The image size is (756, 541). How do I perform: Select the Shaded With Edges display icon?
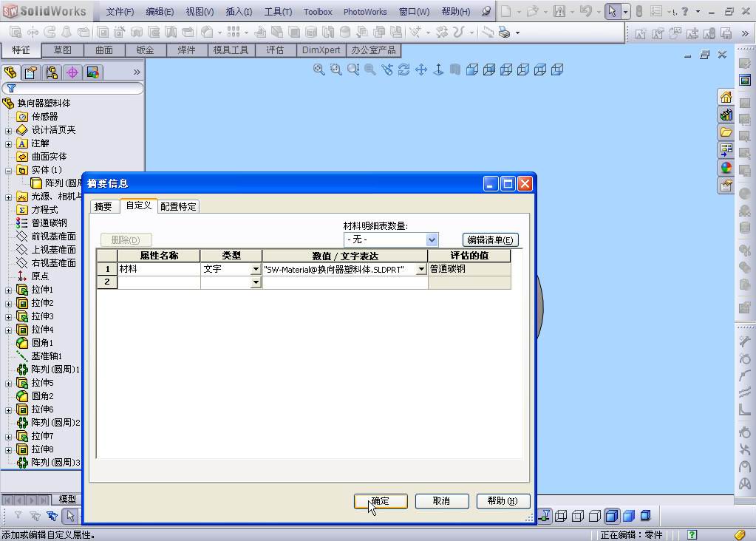click(611, 516)
